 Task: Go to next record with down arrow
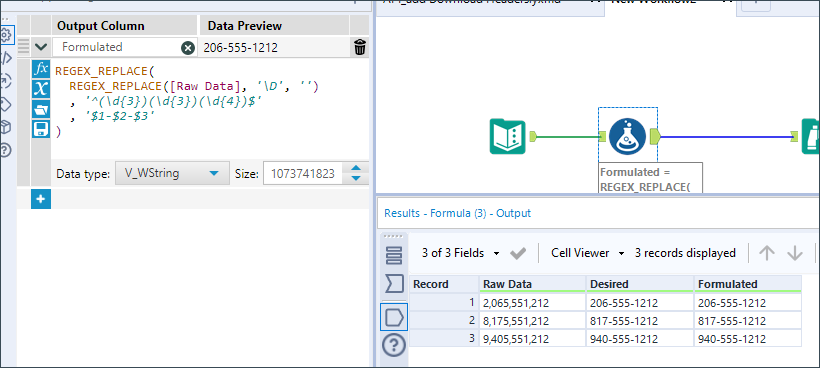coord(794,254)
